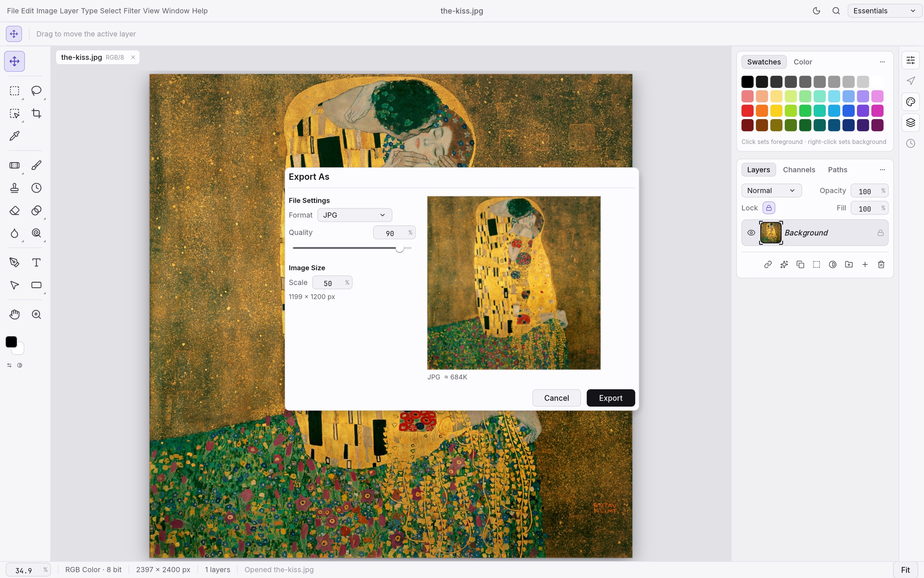
Task: Toggle dark mode moon icon
Action: [x=816, y=11]
